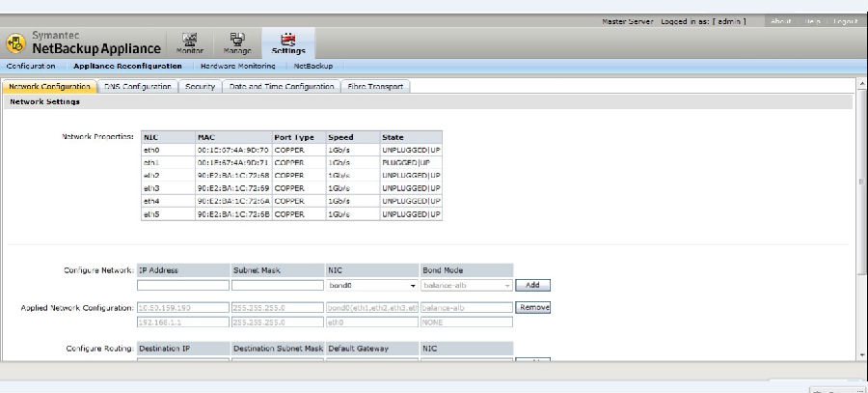Click the eth5 row NIC cell
The image size is (868, 393).
point(168,214)
